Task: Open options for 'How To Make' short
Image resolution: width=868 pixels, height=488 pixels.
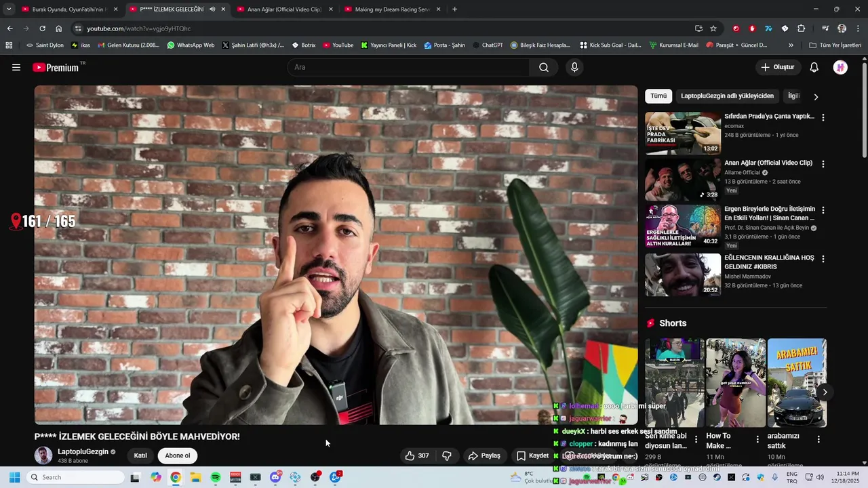Action: point(757,439)
